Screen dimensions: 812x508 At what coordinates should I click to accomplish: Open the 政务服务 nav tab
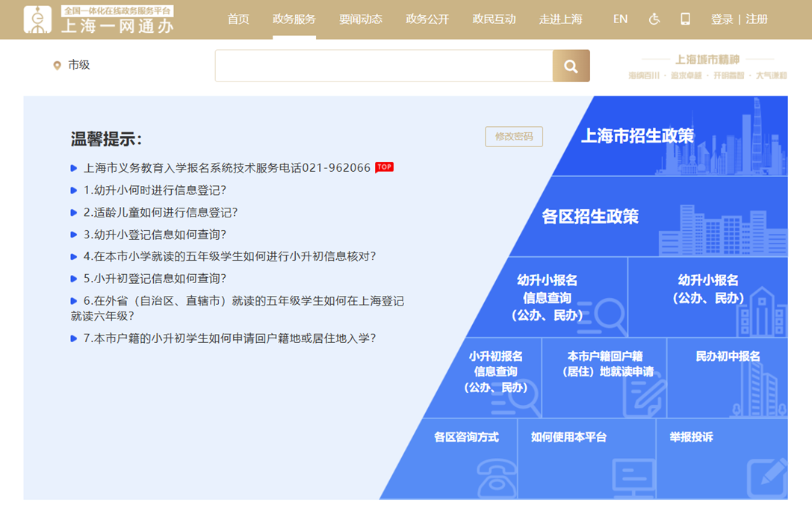294,19
